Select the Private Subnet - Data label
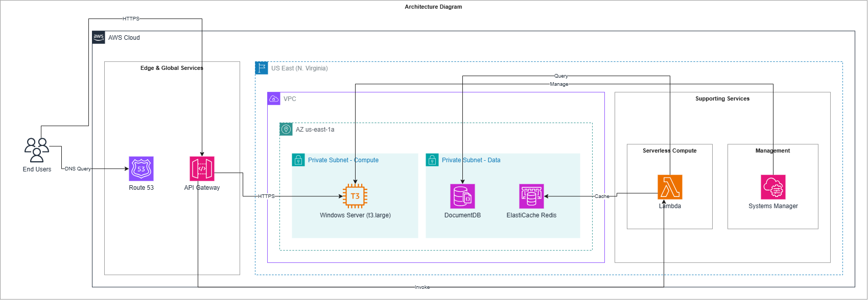This screenshot has width=868, height=300. click(x=471, y=160)
